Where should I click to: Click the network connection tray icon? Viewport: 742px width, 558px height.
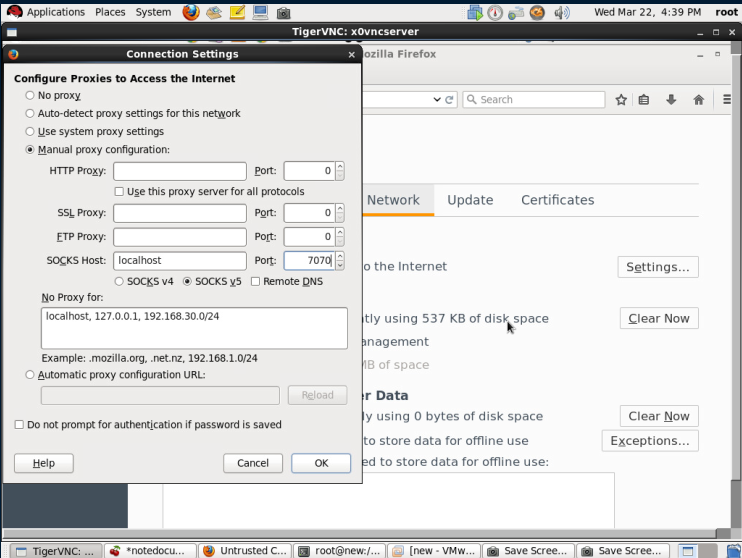516,13
